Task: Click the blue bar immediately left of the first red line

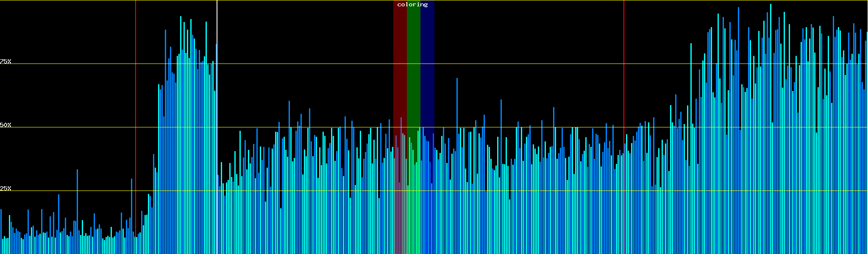Action: 131,212
